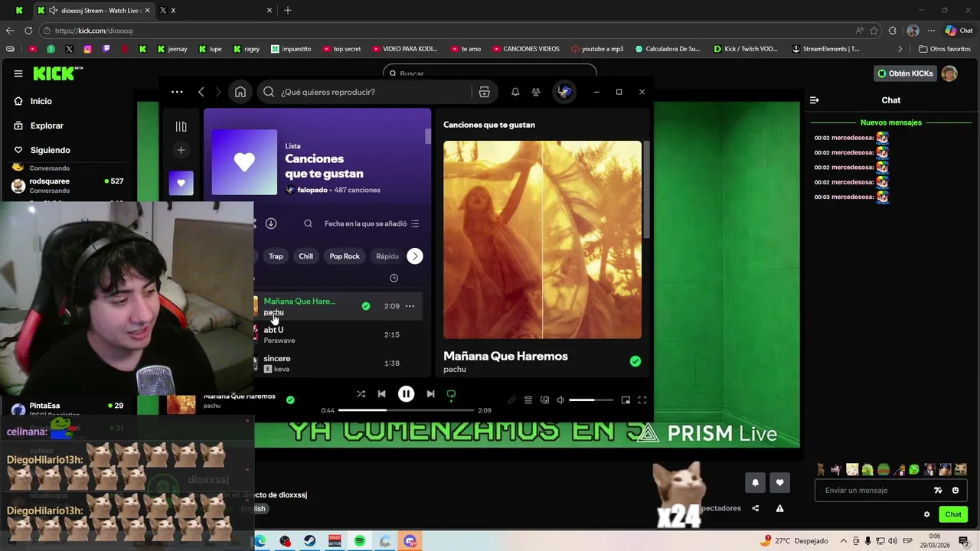
Task: Filter songs by the Trap chip
Action: pos(276,256)
